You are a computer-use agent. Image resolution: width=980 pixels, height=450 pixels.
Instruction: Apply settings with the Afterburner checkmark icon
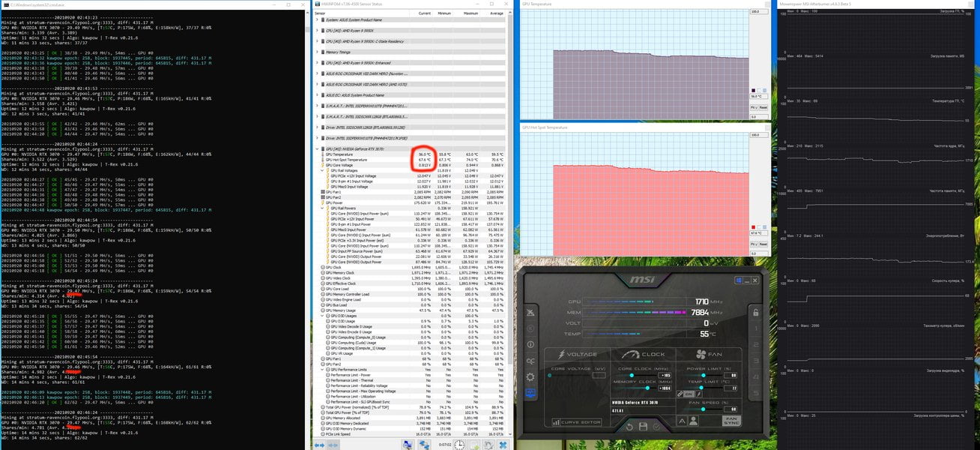click(656, 427)
